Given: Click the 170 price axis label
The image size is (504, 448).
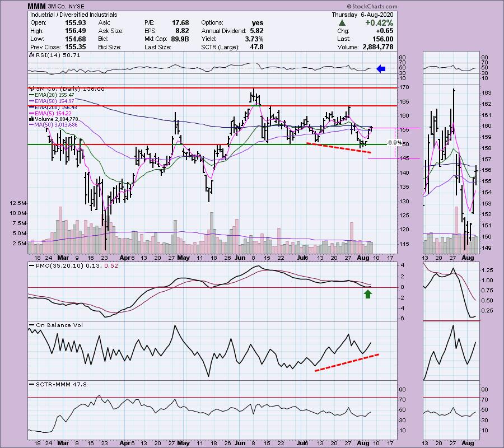Looking at the screenshot, I should [405, 87].
